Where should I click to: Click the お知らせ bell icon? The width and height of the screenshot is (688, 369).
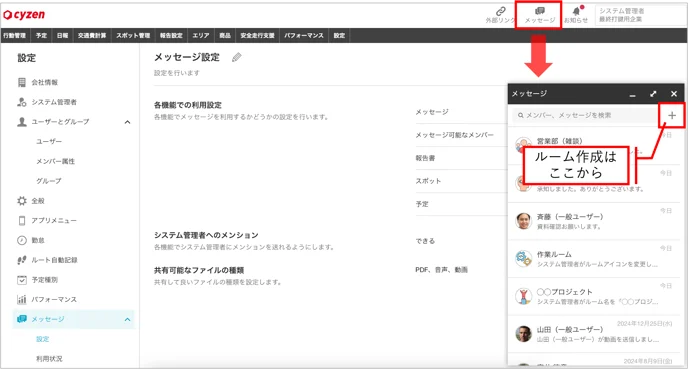point(576,15)
